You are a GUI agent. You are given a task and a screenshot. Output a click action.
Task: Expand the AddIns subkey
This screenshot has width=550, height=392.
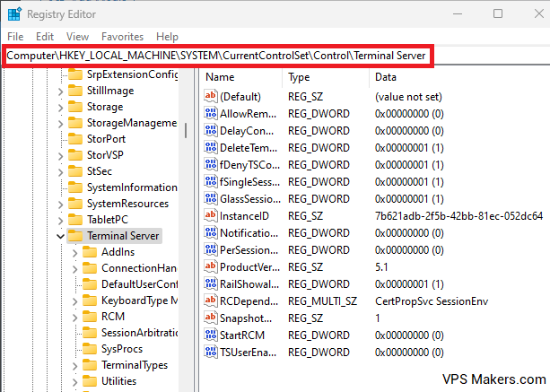coord(74,252)
